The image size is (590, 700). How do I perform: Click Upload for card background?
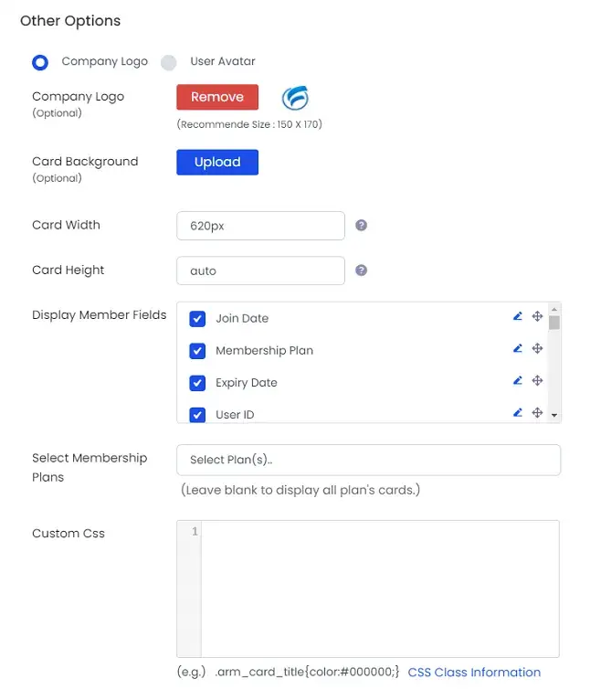(x=217, y=162)
